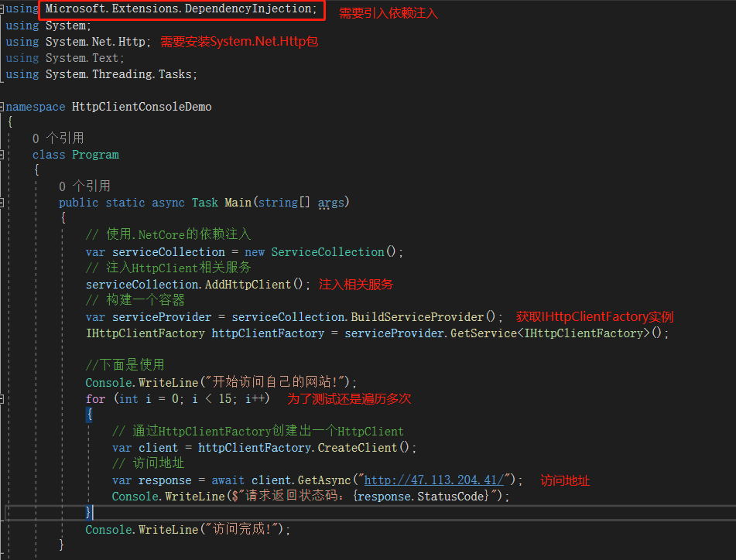Click the 'async' keyword in Main signature
This screenshot has width=736, height=560.
coord(168,203)
